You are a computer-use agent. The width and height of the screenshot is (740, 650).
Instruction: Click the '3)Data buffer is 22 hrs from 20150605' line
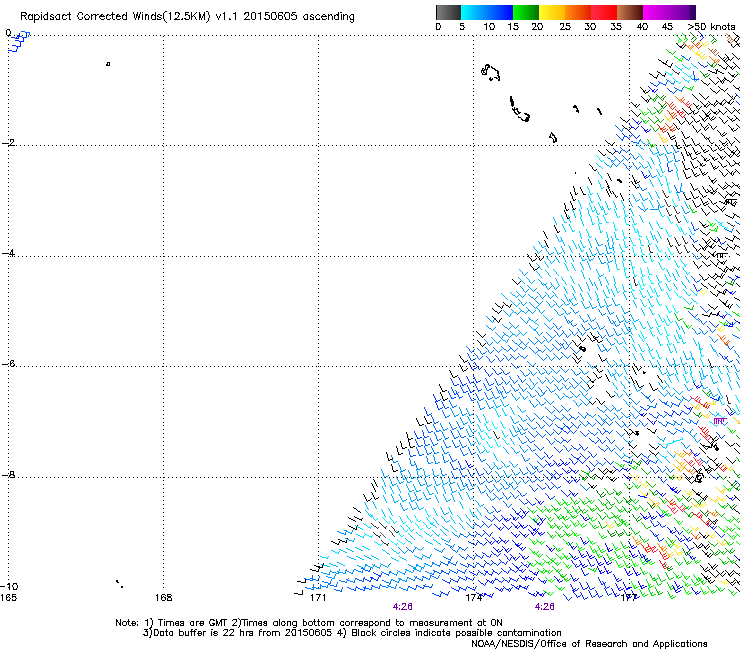pos(237,633)
